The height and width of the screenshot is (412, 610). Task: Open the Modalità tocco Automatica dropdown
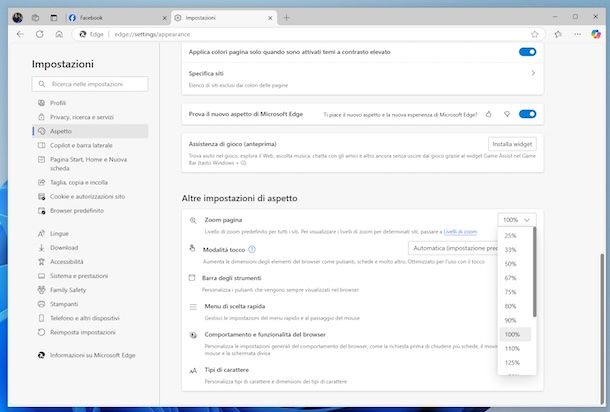[453, 248]
